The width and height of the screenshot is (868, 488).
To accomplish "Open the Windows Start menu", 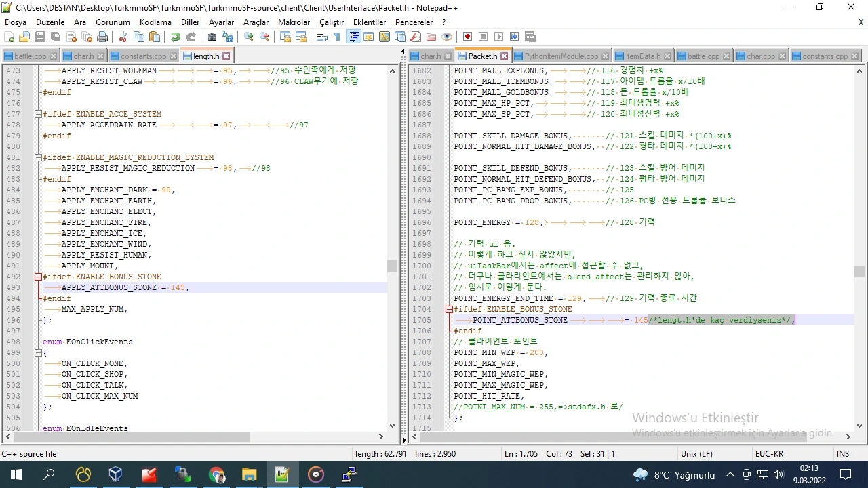I will point(16,474).
